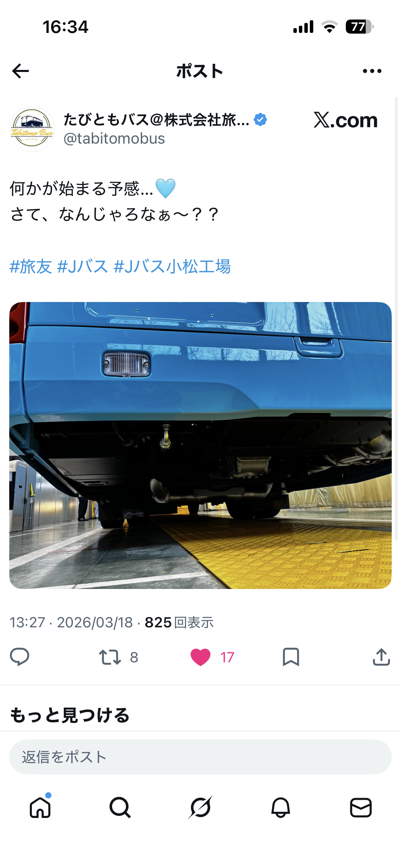Screen dimensions: 401x868
Task: Share the post via upload icon
Action: tap(381, 657)
